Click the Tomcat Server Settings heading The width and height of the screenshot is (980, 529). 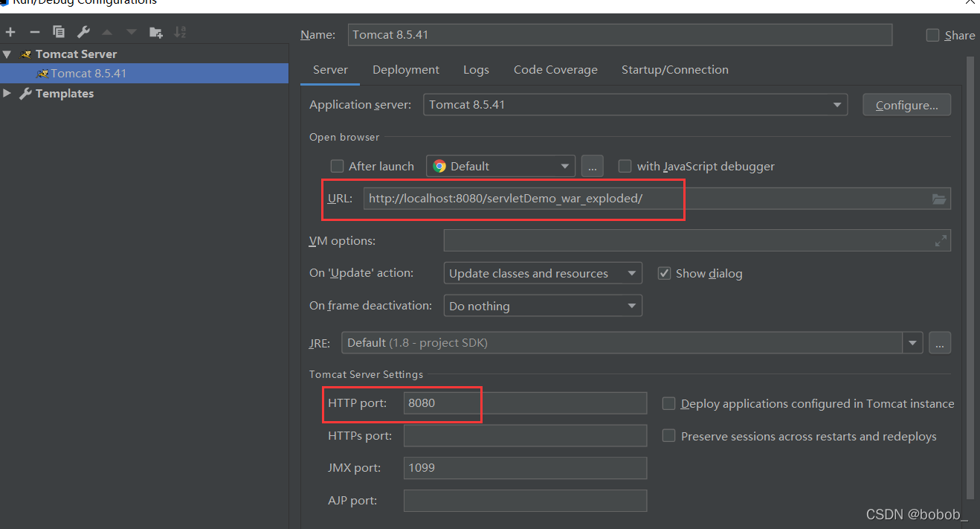(x=367, y=374)
